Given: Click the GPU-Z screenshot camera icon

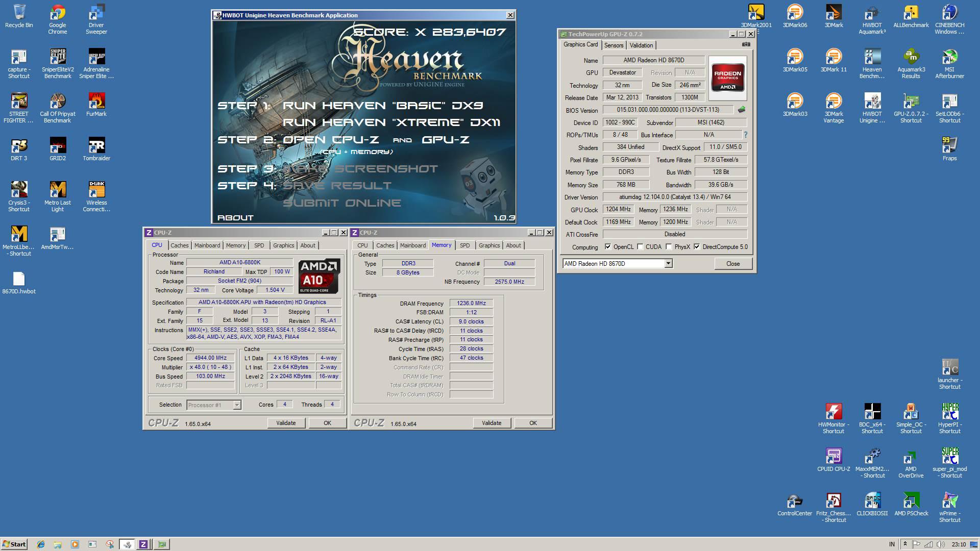Looking at the screenshot, I should (746, 44).
